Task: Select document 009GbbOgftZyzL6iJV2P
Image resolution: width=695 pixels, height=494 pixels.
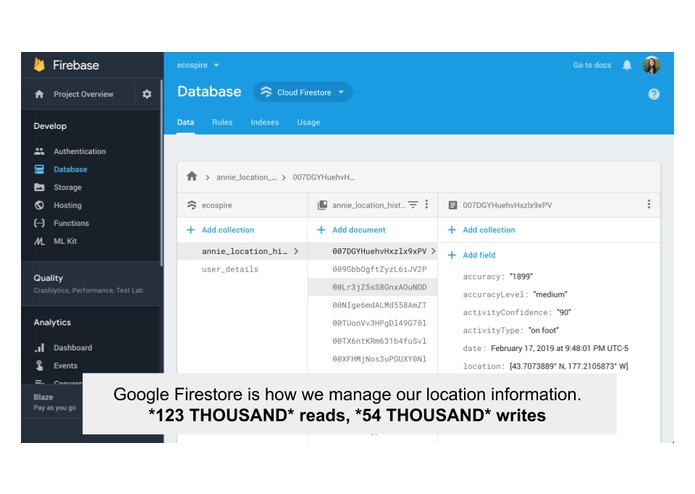Action: point(379,269)
